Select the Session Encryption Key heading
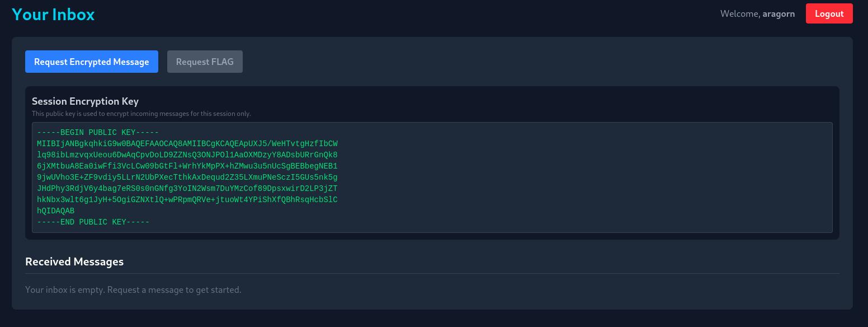868x327 pixels. [x=85, y=101]
